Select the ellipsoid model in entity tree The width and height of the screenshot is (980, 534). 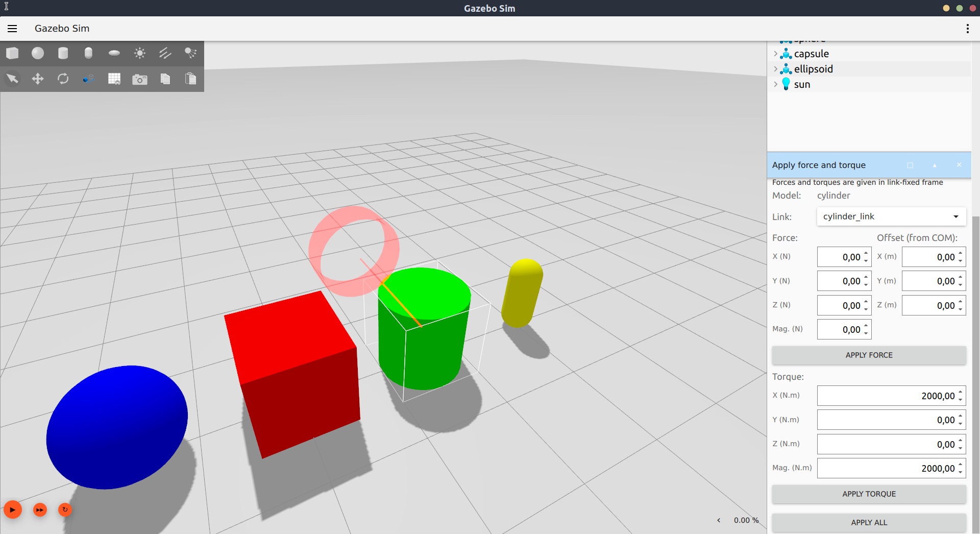(813, 69)
